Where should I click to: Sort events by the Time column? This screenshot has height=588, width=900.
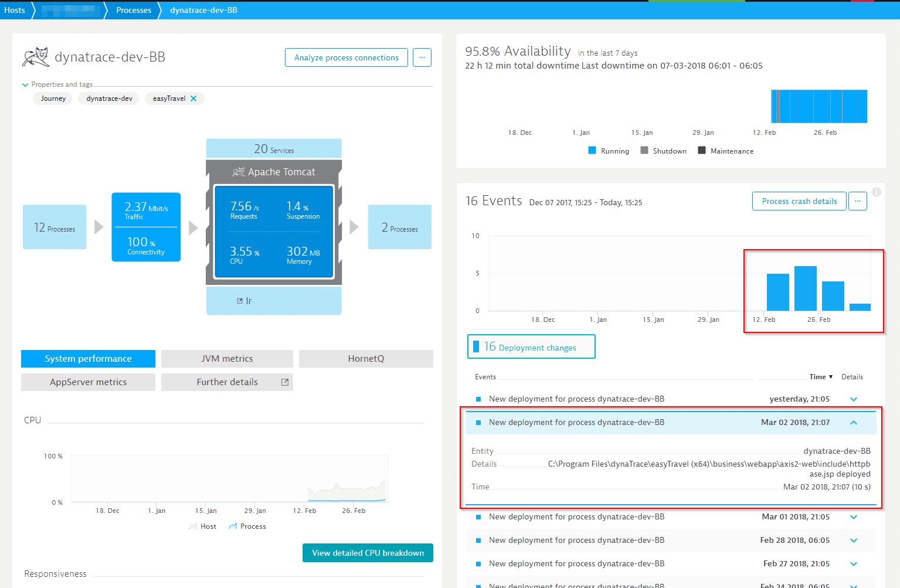(x=821, y=377)
